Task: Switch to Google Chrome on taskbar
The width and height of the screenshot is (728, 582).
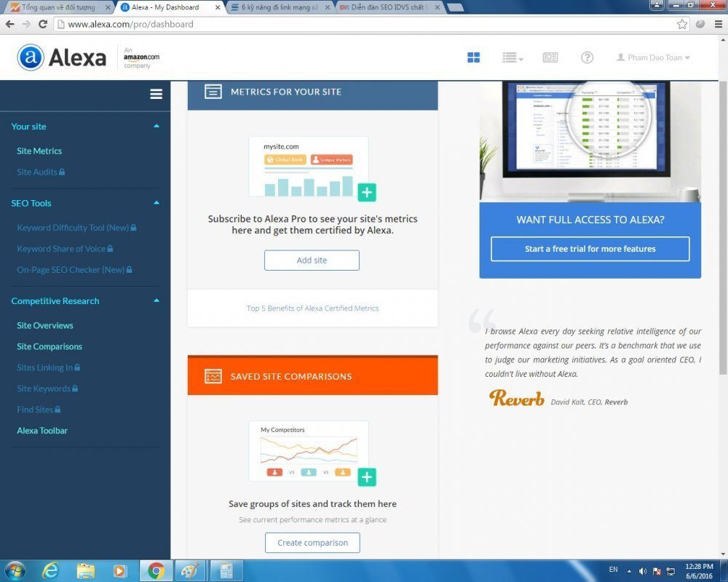Action: (x=156, y=571)
